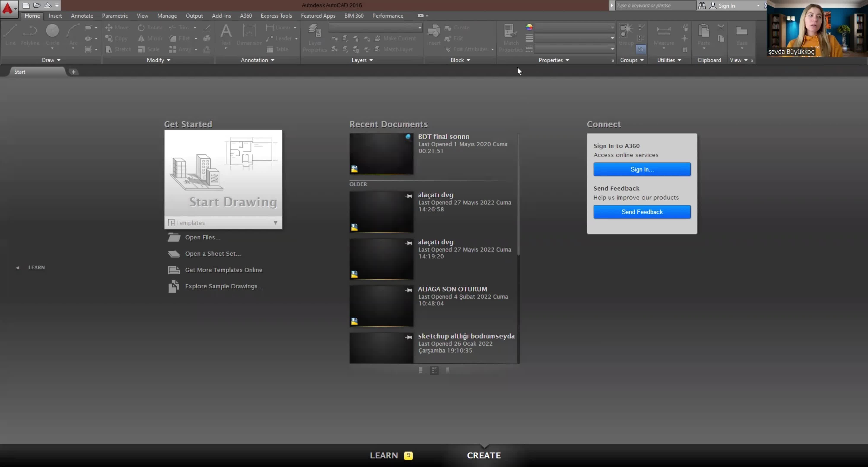Click the Move tool in Modify panel
The width and height of the screenshot is (868, 467).
[117, 27]
